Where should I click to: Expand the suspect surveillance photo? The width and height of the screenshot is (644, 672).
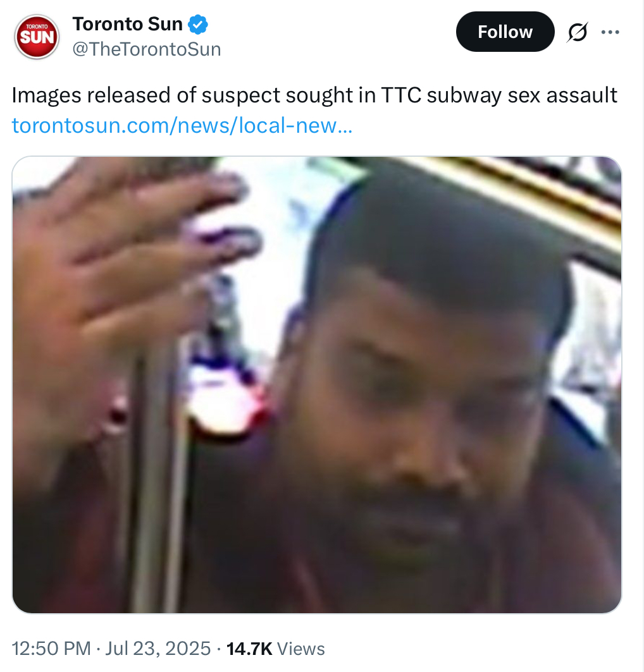point(317,385)
